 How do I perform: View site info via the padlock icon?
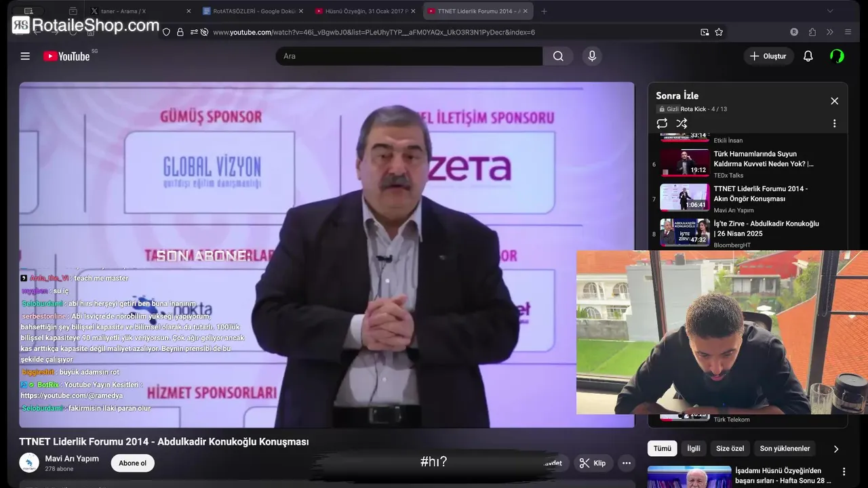pyautogui.click(x=180, y=32)
